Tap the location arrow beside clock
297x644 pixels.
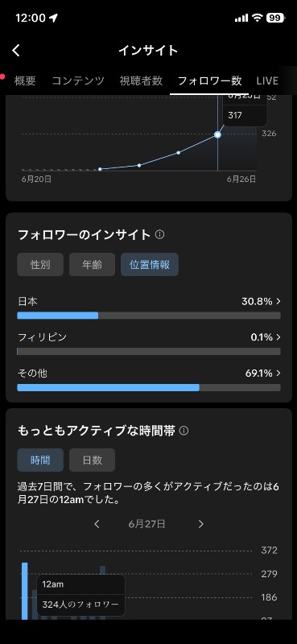point(53,18)
